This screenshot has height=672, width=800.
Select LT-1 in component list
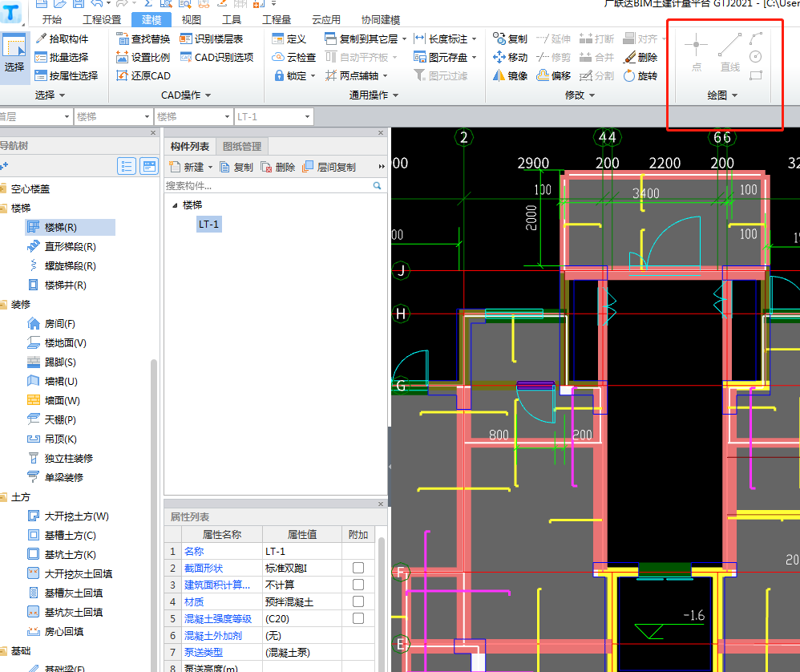coord(208,224)
